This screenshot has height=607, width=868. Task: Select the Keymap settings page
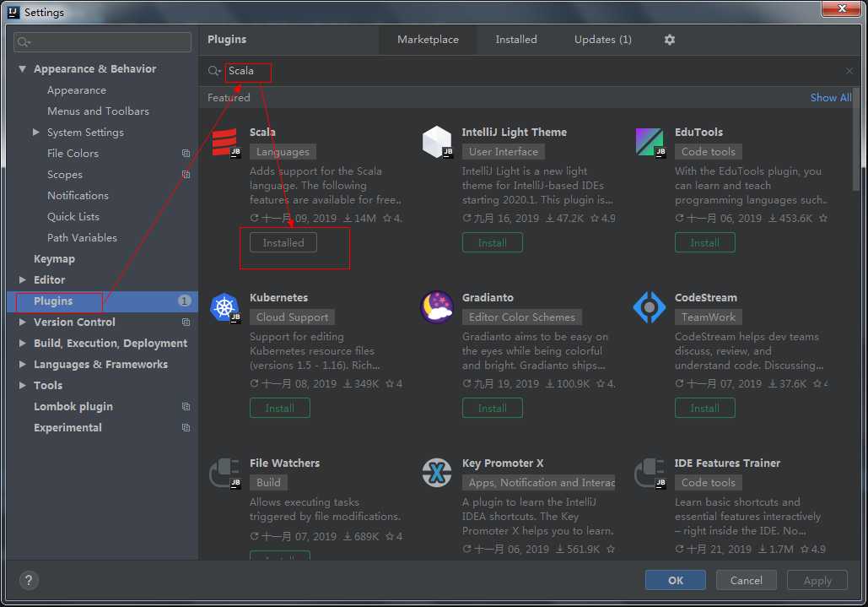click(x=54, y=258)
